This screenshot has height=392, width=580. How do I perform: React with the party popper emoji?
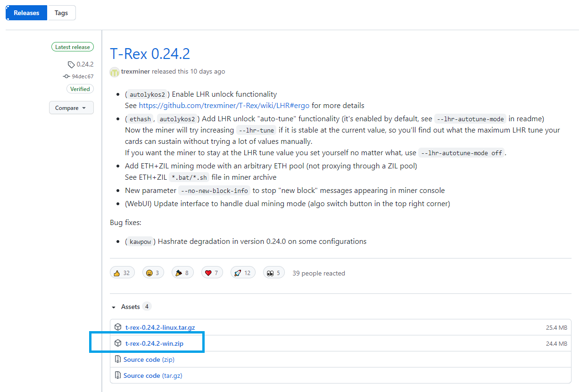pos(182,273)
